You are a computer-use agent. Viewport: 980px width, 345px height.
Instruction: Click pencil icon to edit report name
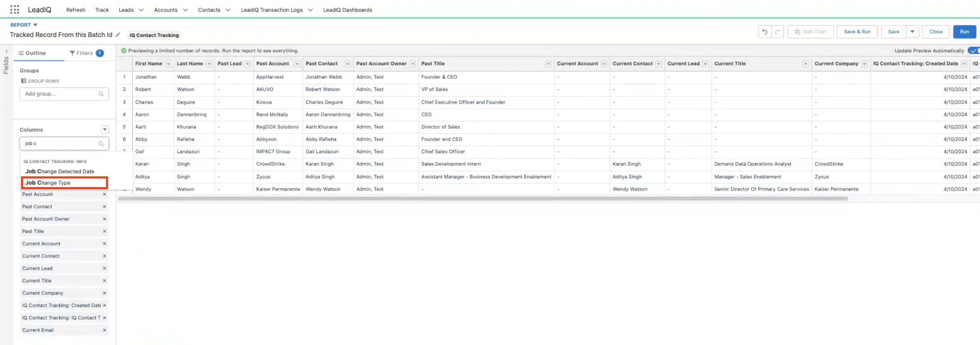118,35
